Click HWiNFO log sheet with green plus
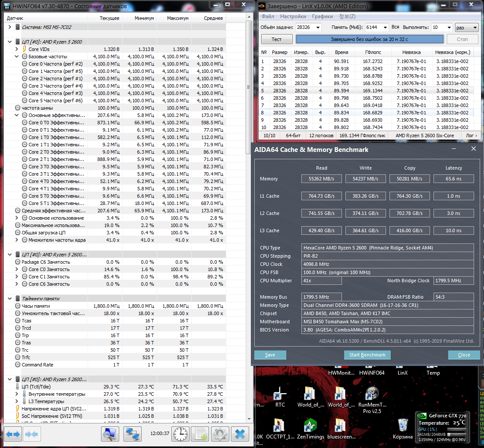Screen dimensions: 484x448 (x=200, y=434)
